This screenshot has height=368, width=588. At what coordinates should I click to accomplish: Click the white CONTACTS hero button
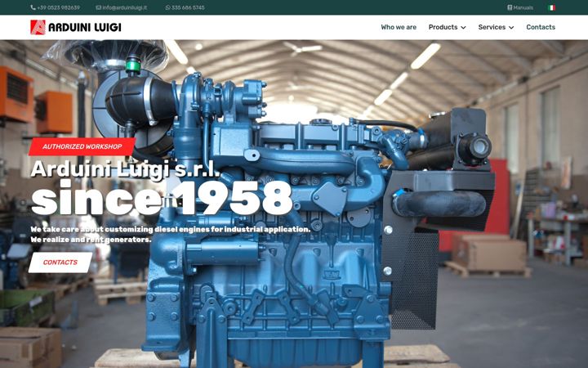pos(60,263)
